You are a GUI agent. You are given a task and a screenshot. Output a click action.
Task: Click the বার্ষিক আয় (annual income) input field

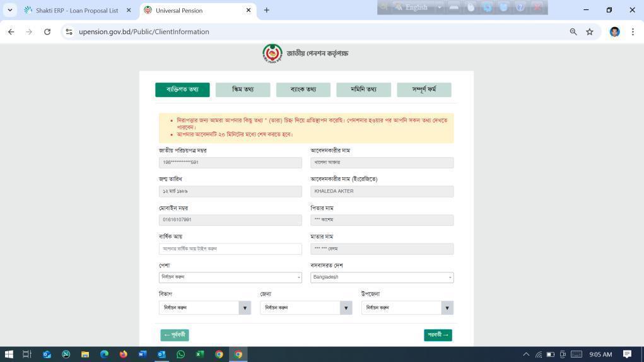tap(230, 249)
